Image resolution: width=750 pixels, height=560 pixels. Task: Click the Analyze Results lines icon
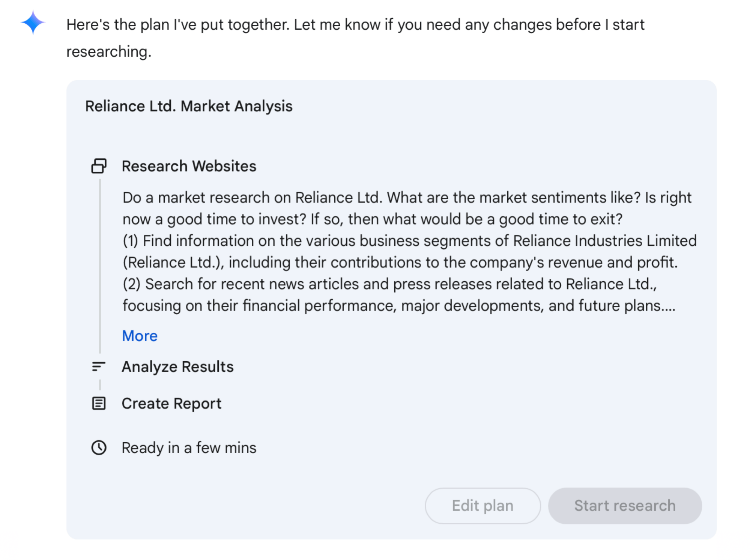click(x=99, y=366)
